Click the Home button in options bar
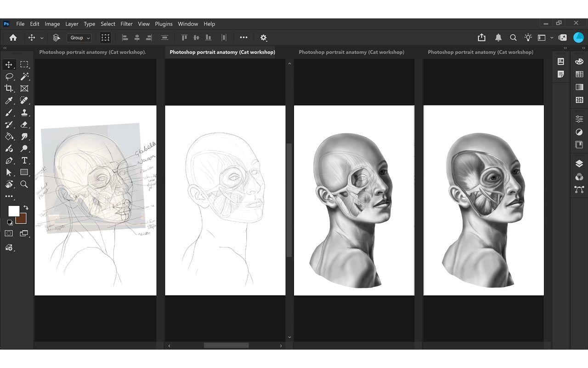588x368 pixels. (x=13, y=38)
